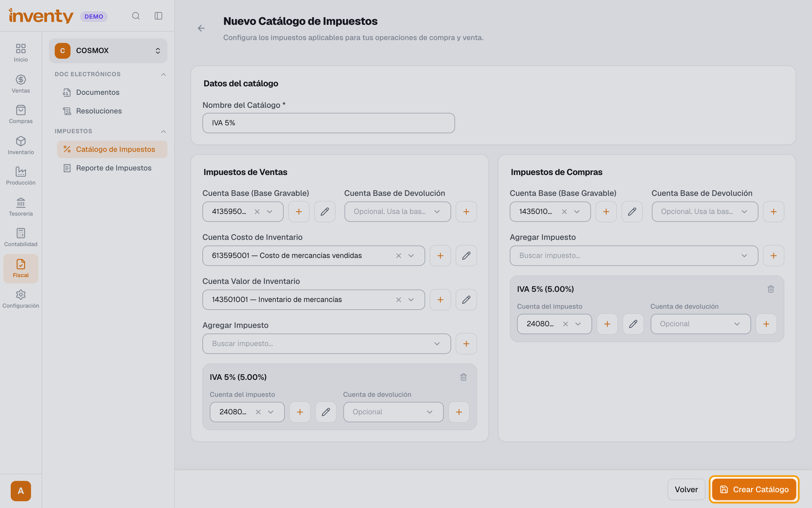The image size is (812, 508).
Task: Open Ventas Buscar impuesto dropdown
Action: pyautogui.click(x=326, y=344)
